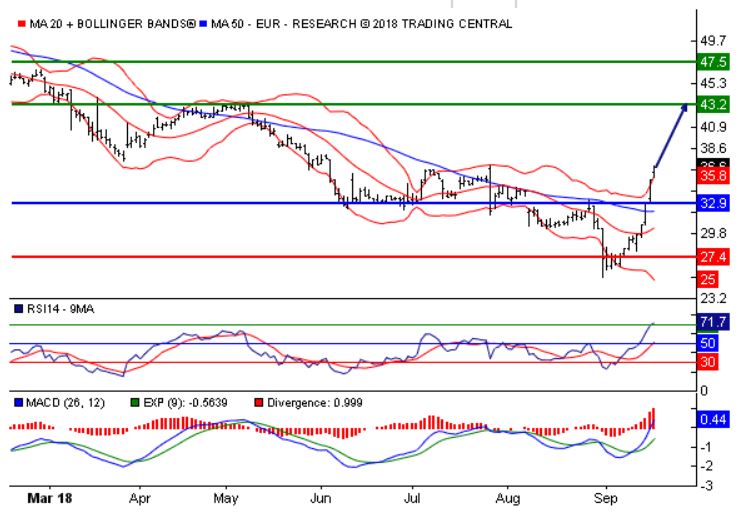Select the 35.8 red price label

pyautogui.click(x=713, y=176)
